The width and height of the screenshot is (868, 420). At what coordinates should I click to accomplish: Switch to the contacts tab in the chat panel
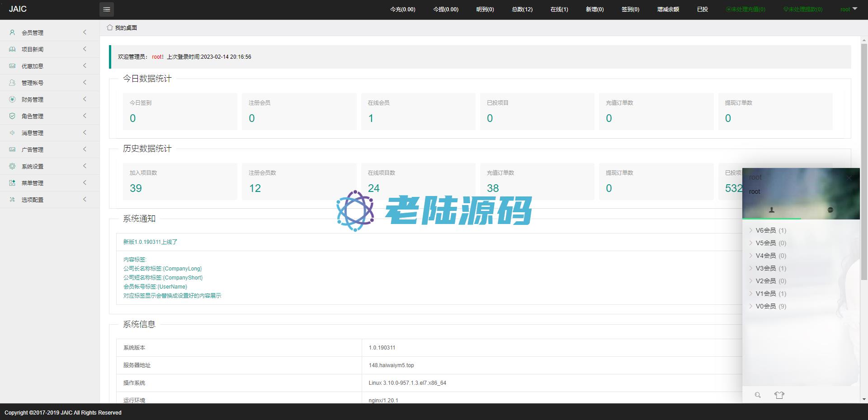(772, 210)
